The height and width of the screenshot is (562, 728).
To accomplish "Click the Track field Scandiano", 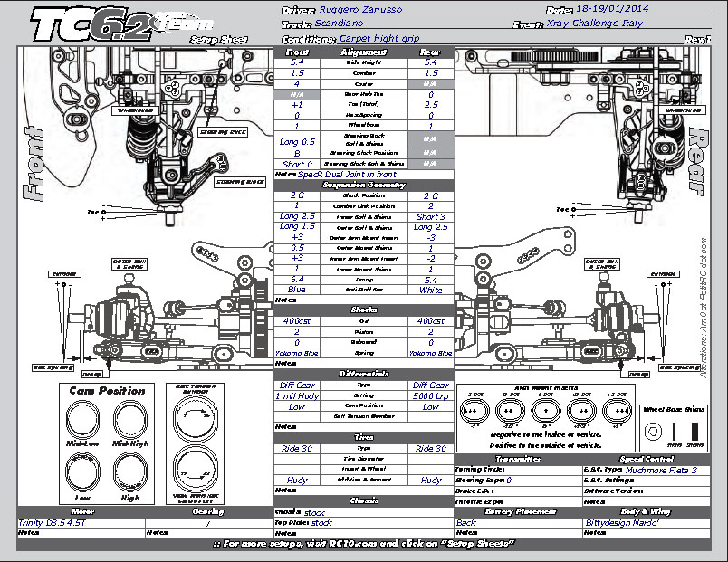I will (339, 24).
